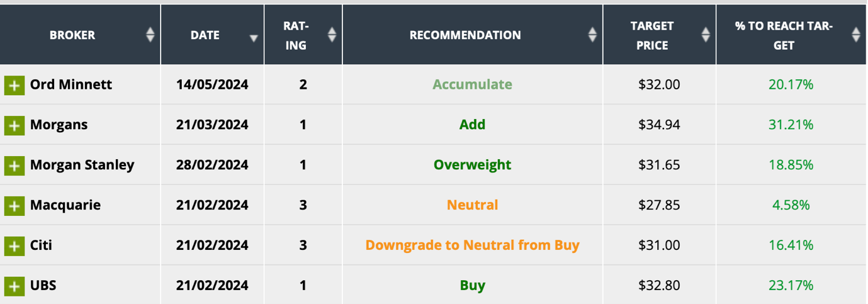The image size is (868, 304).
Task: Click the $34.94 target price cell
Action: pyautogui.click(x=659, y=125)
